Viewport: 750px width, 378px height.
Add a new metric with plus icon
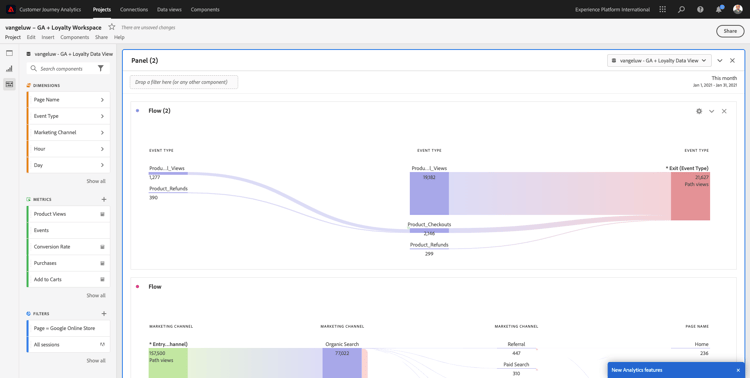pyautogui.click(x=104, y=200)
